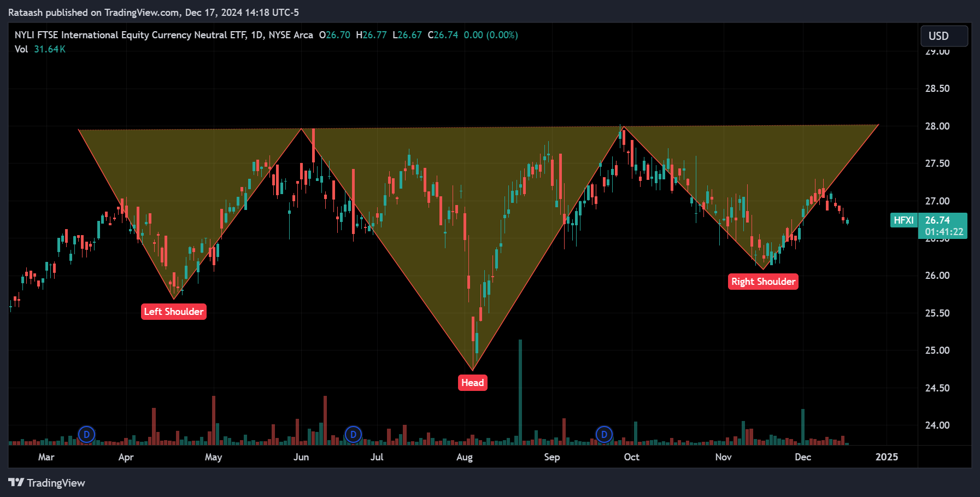The image size is (980, 497).
Task: Click the Oct label on time axis
Action: click(x=632, y=457)
